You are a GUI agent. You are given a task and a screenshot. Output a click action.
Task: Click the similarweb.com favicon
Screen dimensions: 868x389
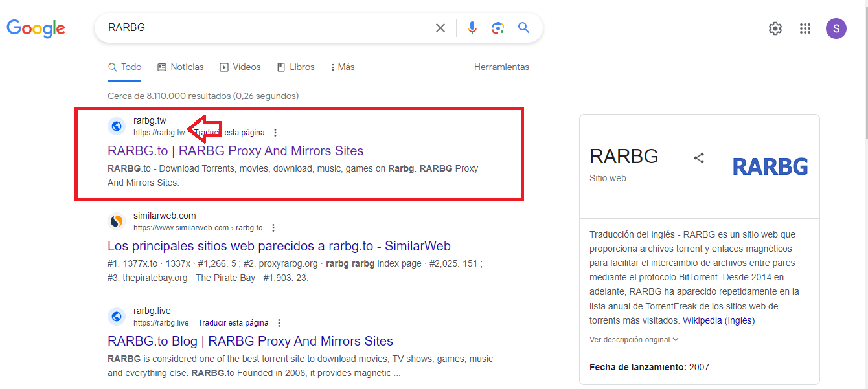(x=117, y=221)
